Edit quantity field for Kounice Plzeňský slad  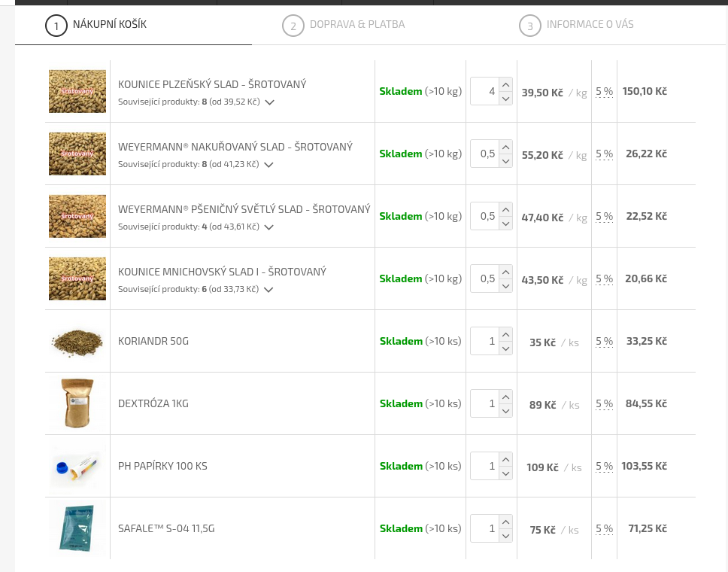coord(484,91)
